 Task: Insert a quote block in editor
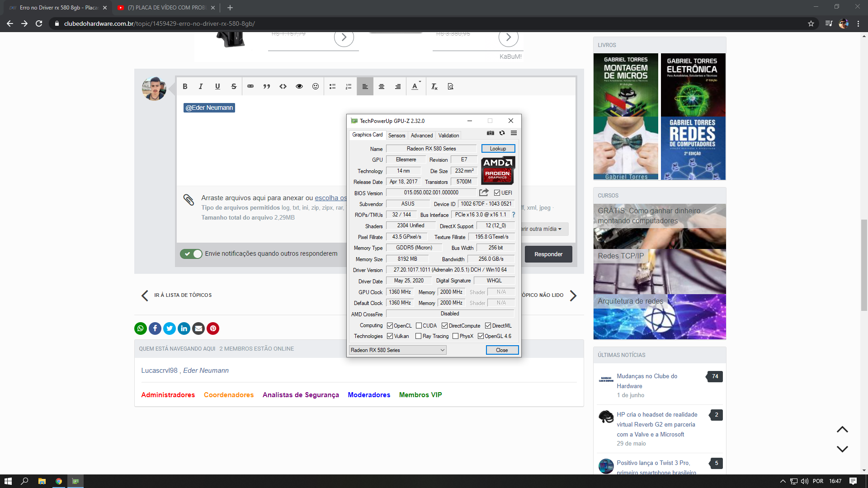click(x=267, y=86)
